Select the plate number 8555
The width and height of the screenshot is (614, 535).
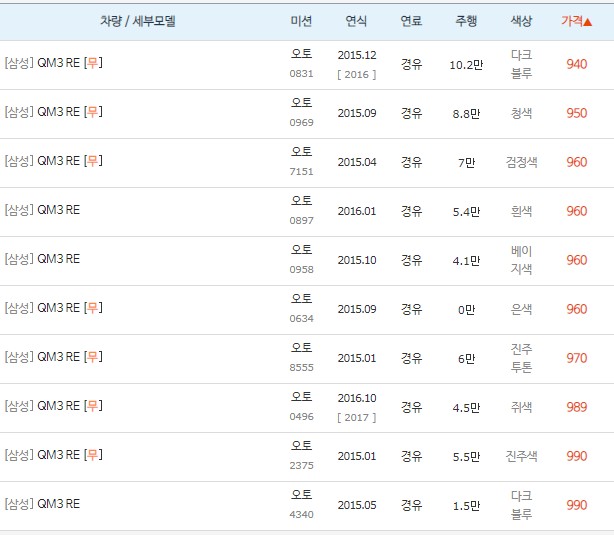[x=302, y=367]
